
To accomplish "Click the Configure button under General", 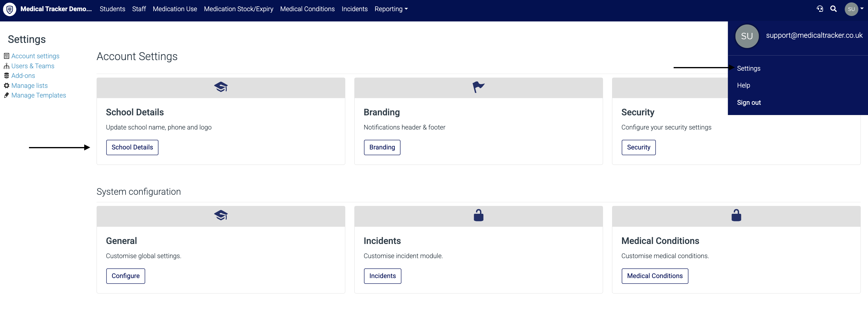I will coord(125,276).
